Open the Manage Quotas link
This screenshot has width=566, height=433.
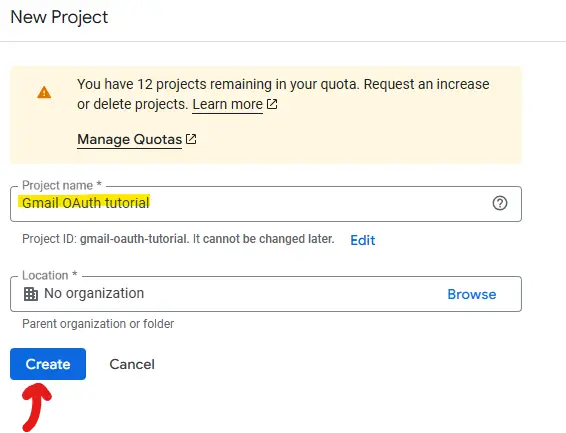click(130, 139)
